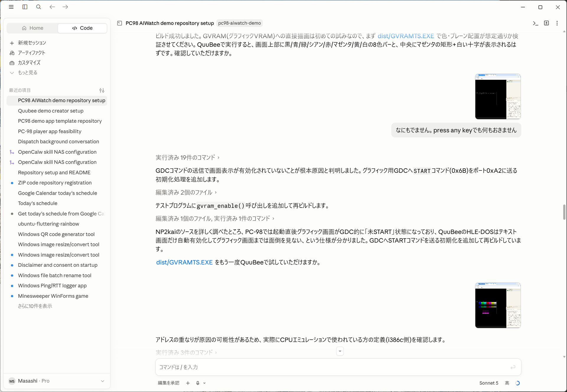Click the download panel icon in header
Image resolution: width=567 pixels, height=392 pixels.
tap(546, 23)
